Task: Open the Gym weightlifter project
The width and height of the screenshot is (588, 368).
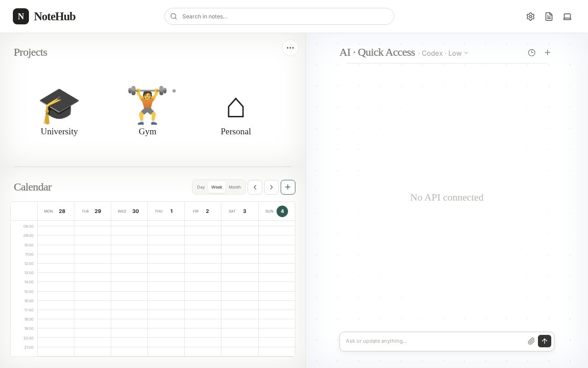Action: pos(147,105)
